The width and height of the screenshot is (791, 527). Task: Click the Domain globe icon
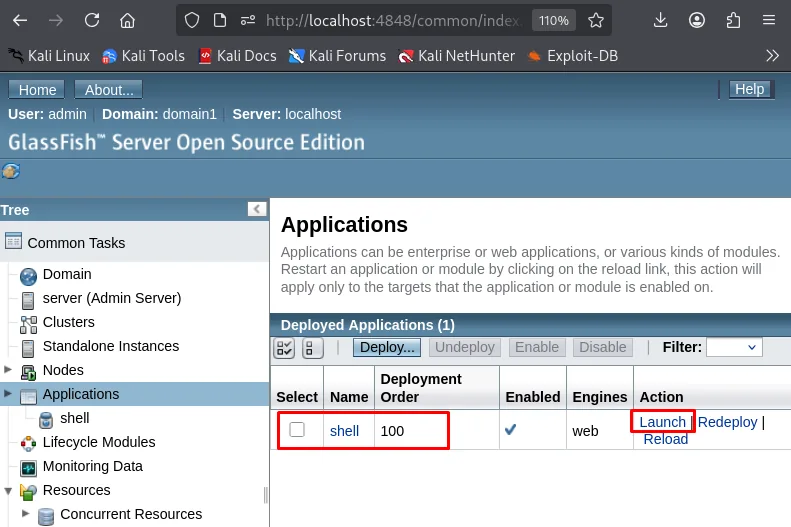[28, 276]
